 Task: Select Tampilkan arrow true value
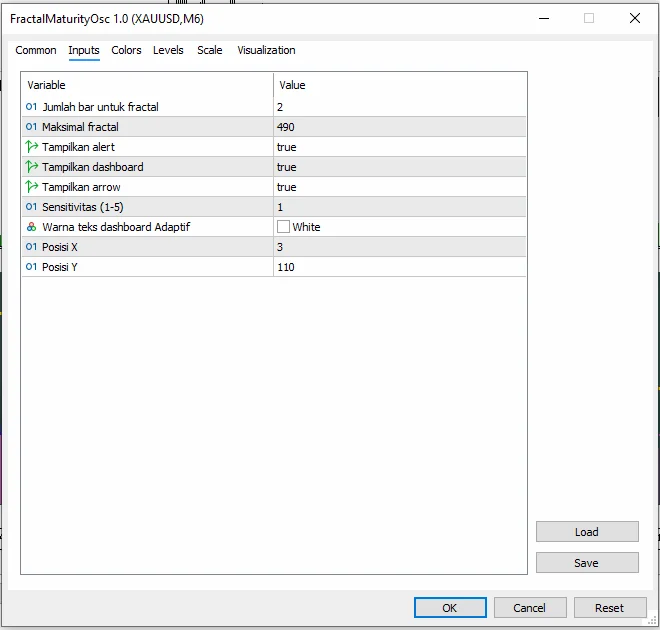[287, 187]
